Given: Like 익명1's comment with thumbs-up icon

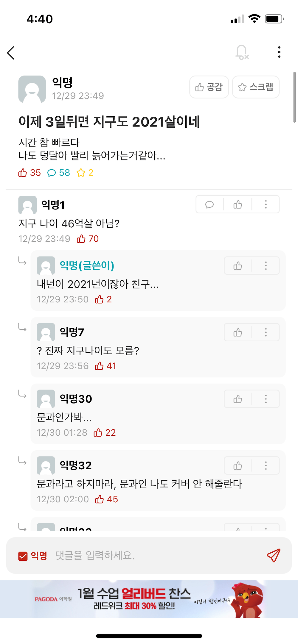Looking at the screenshot, I should tap(238, 204).
